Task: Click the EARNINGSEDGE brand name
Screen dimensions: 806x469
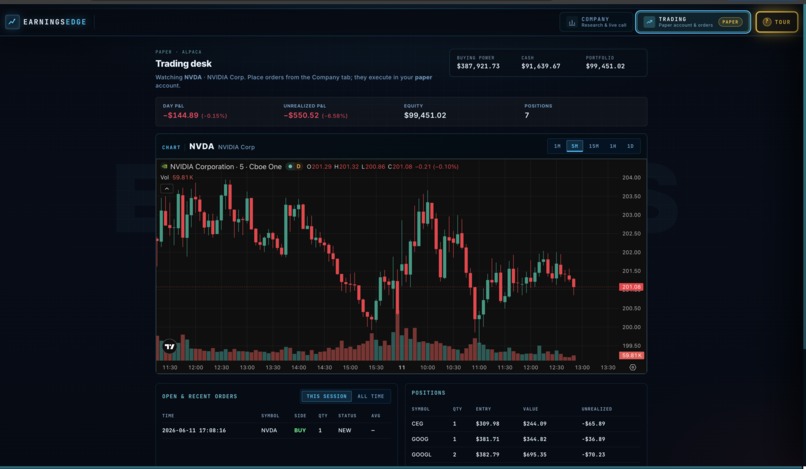Action: click(x=54, y=22)
